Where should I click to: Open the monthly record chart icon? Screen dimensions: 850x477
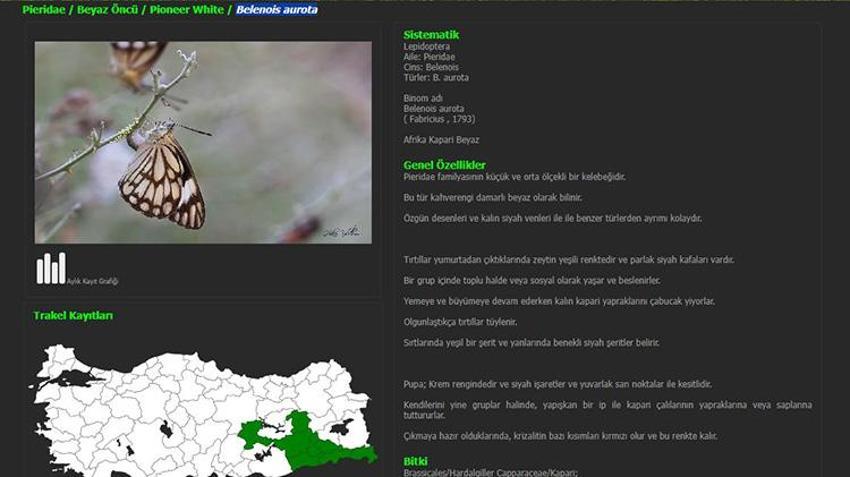point(51,268)
